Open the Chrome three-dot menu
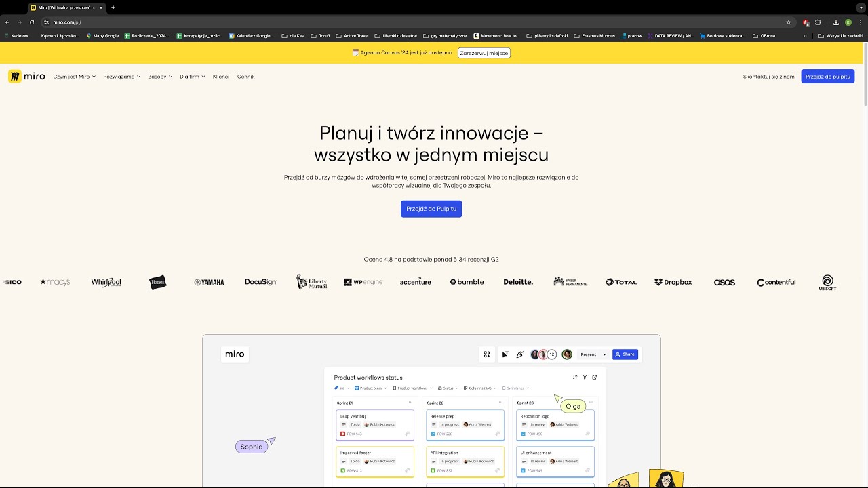Image resolution: width=868 pixels, height=488 pixels. pos(860,22)
